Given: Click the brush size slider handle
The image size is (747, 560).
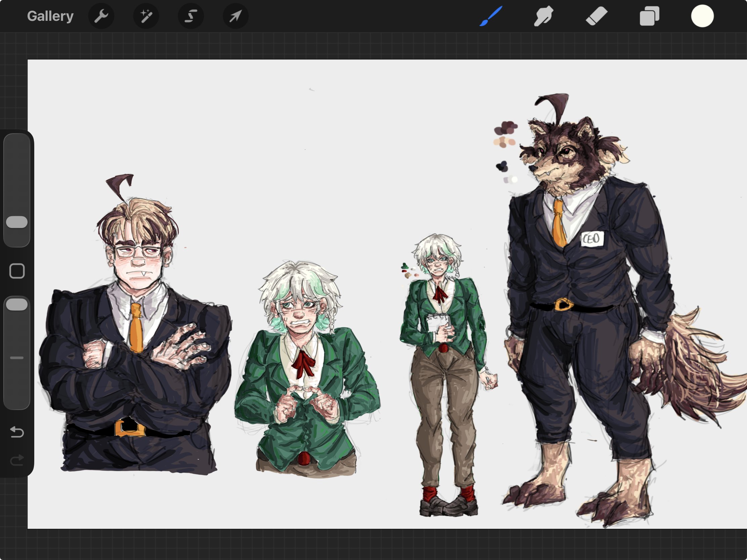Looking at the screenshot, I should tap(17, 222).
